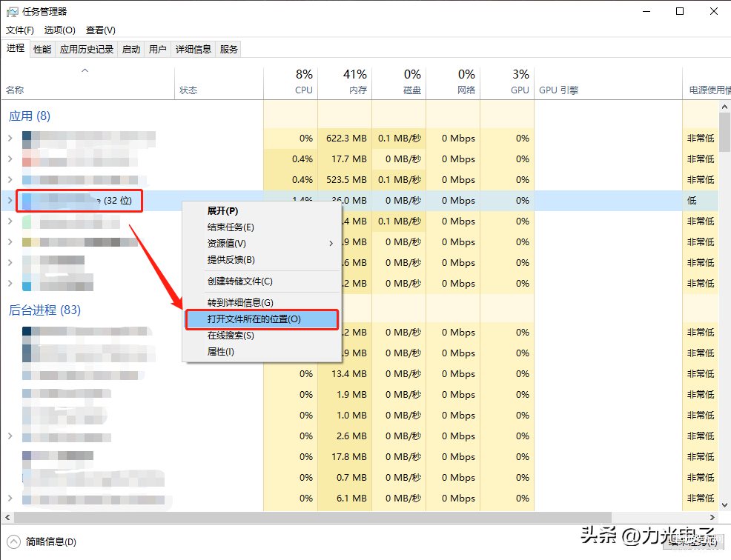Switch to the 详细信息 tab
The image size is (731, 560).
pyautogui.click(x=193, y=49)
